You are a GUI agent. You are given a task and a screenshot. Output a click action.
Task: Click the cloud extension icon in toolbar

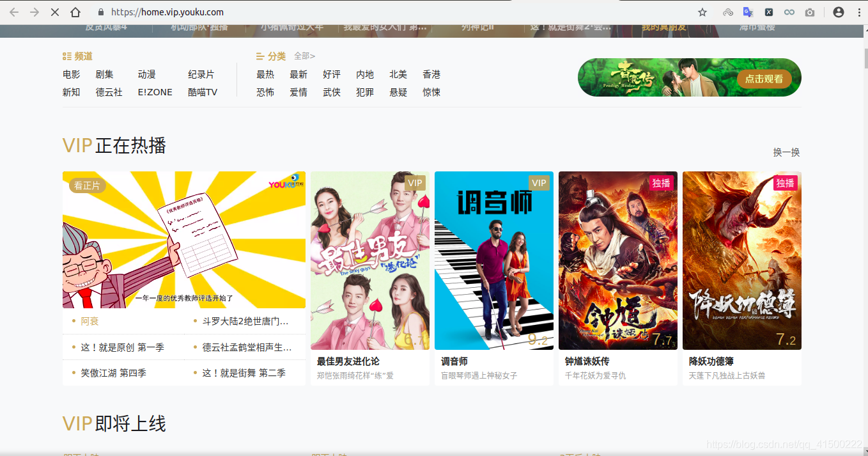click(728, 12)
